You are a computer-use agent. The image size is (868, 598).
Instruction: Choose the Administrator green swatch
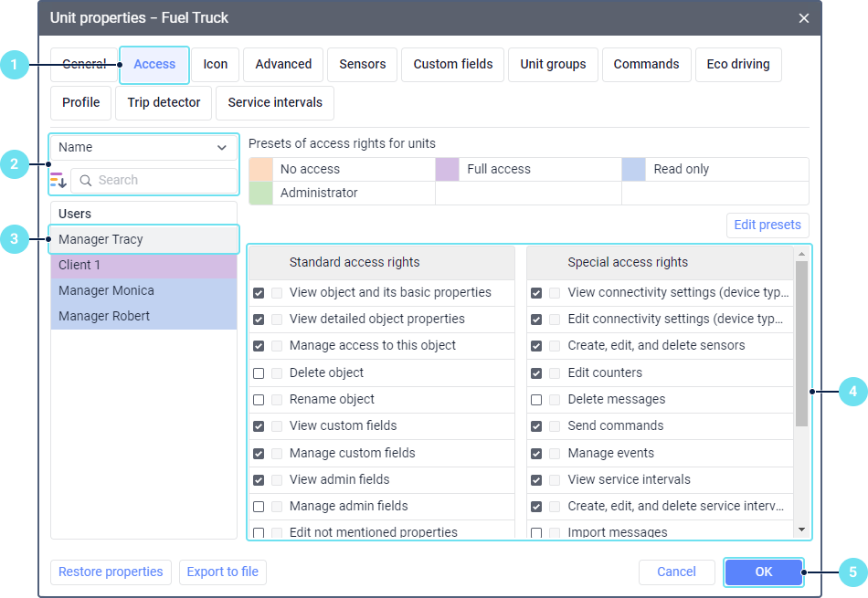coord(261,193)
